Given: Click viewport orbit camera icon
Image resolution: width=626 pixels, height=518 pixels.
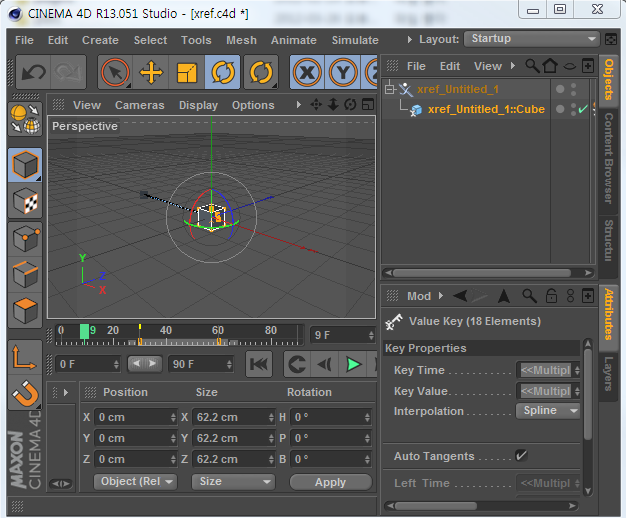Looking at the screenshot, I should click(x=350, y=105).
